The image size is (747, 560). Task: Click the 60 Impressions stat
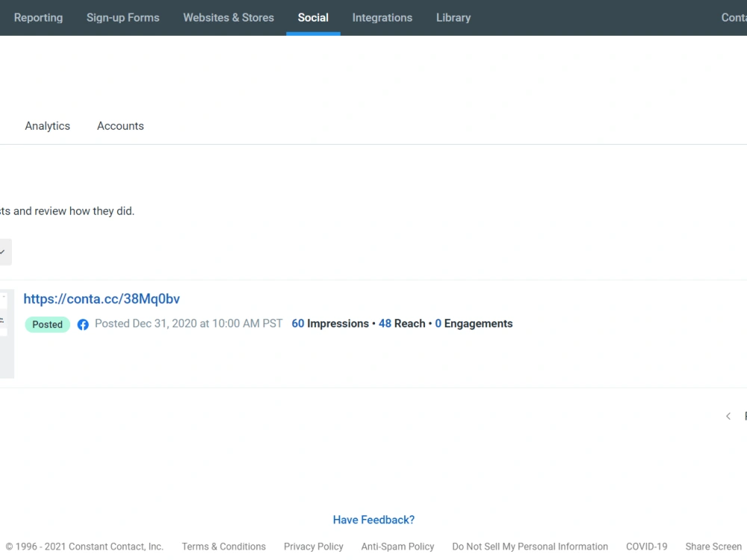(330, 323)
